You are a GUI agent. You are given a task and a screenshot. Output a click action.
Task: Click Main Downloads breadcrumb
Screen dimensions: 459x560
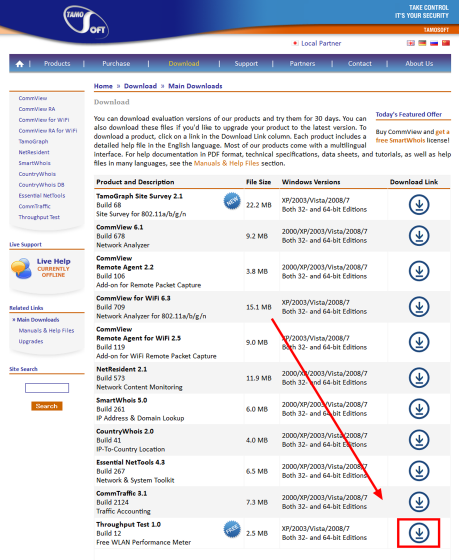pyautogui.click(x=195, y=86)
